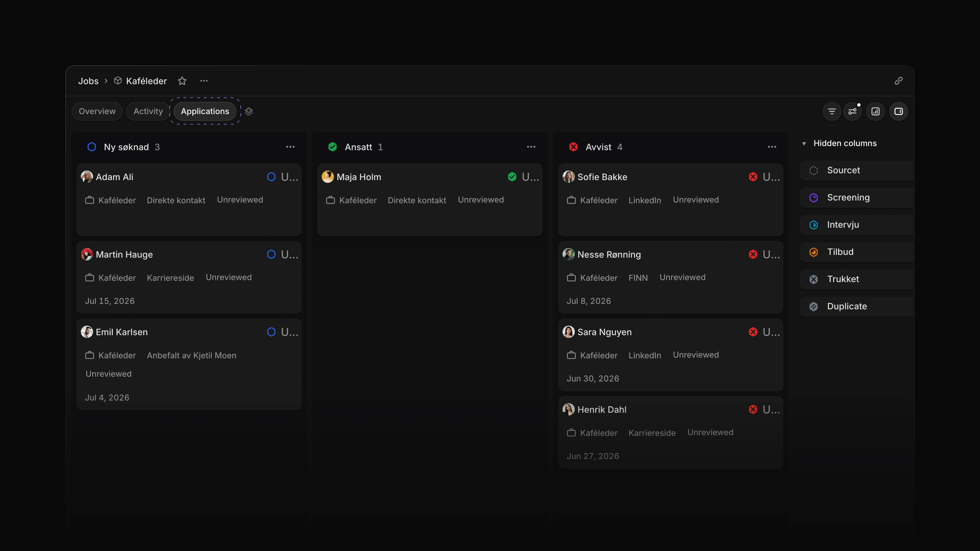Open the truncated U... field on Emil Karlsen's card
Screen dimensions: 980x551
pos(289,332)
